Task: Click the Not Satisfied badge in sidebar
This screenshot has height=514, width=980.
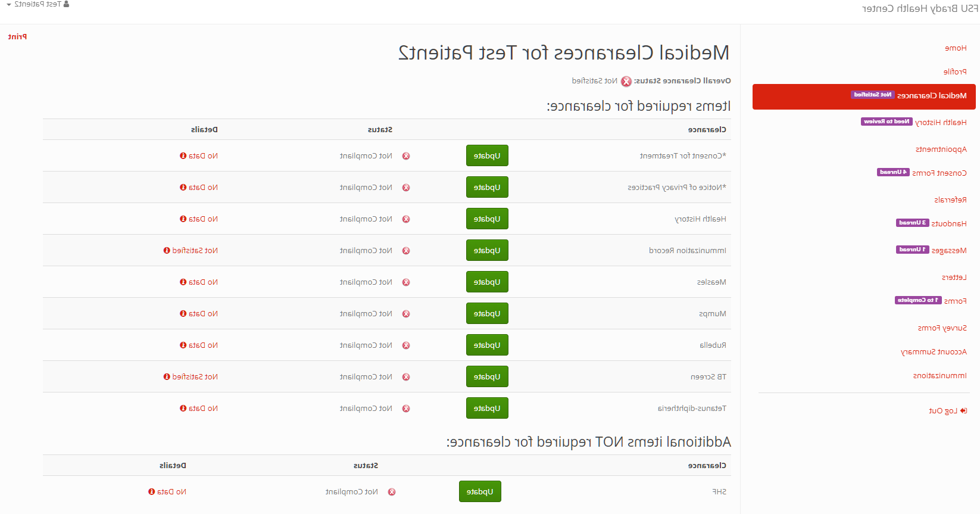Action: click(x=873, y=95)
